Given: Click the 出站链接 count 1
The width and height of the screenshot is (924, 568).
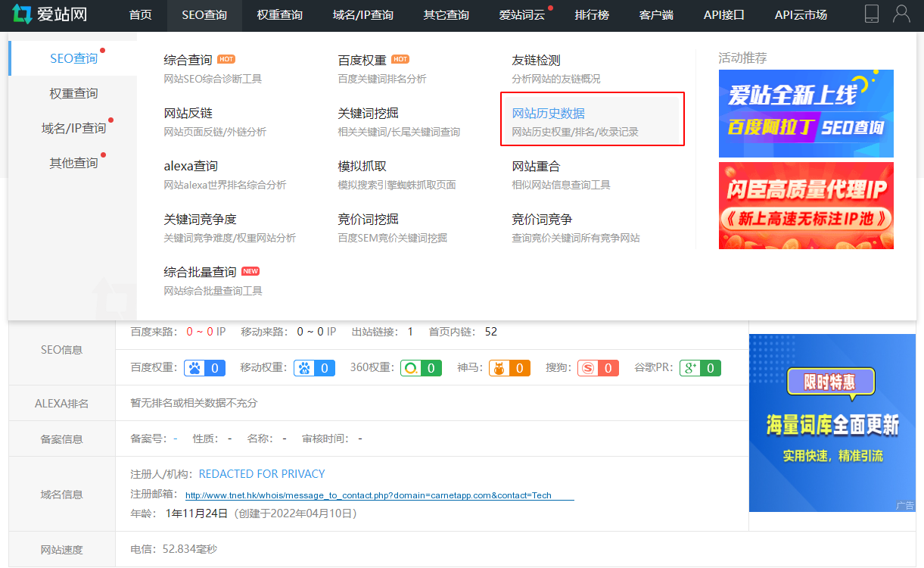Looking at the screenshot, I should (x=410, y=332).
